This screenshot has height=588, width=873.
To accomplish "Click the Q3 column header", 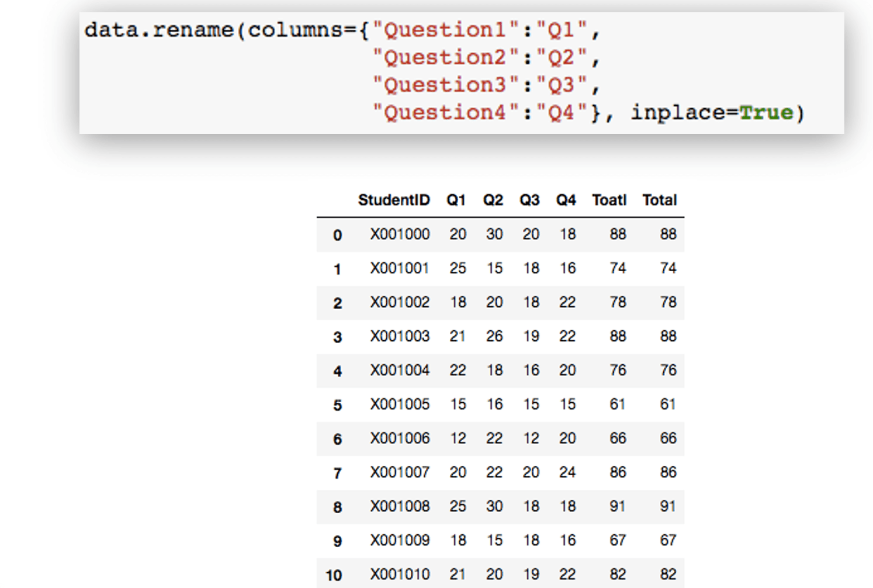I will 529,200.
